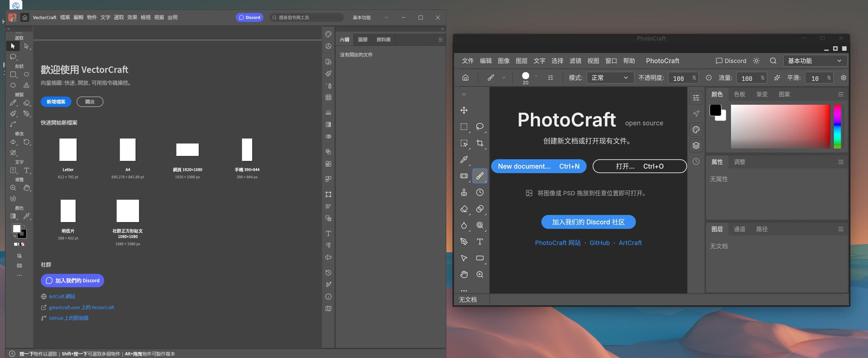The image size is (868, 358).
Task: Click the foreground black color swatch in PhotoCraft
Action: 715,110
